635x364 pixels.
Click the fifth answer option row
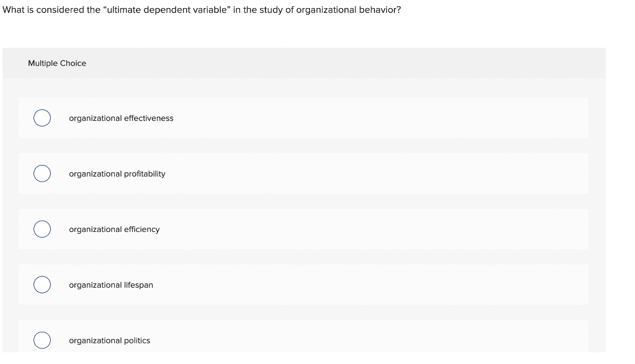click(x=303, y=340)
